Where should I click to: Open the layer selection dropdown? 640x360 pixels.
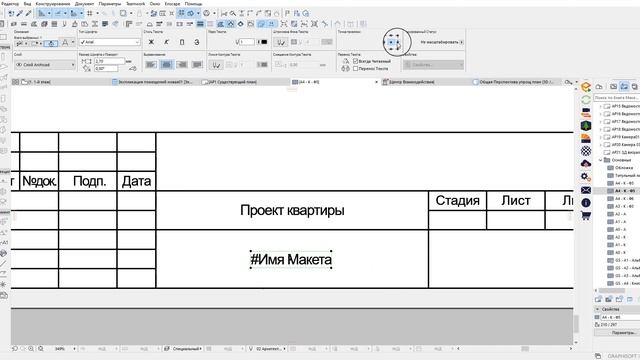pyautogui.click(x=45, y=64)
